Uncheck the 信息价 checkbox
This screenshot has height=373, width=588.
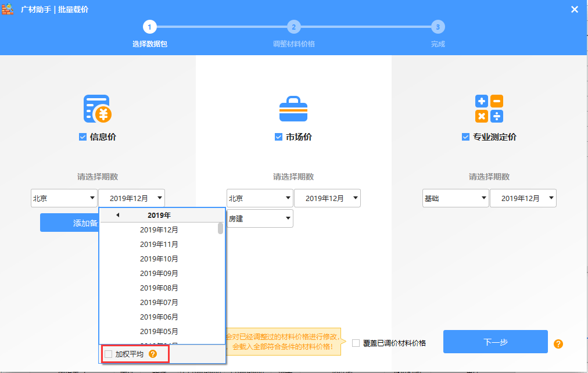[83, 137]
